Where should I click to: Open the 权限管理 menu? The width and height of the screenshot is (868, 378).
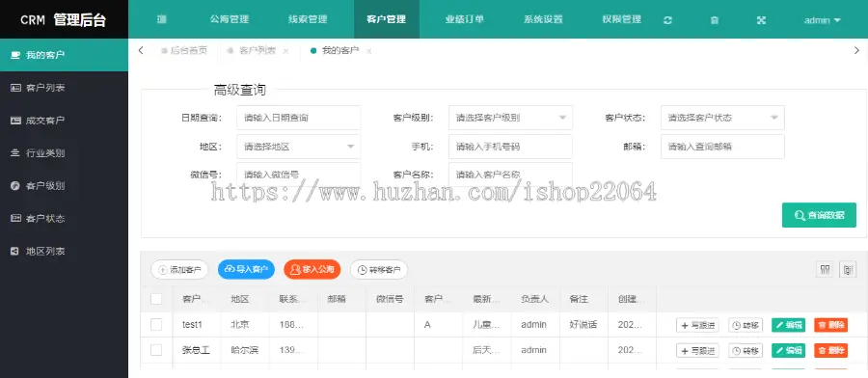[622, 19]
